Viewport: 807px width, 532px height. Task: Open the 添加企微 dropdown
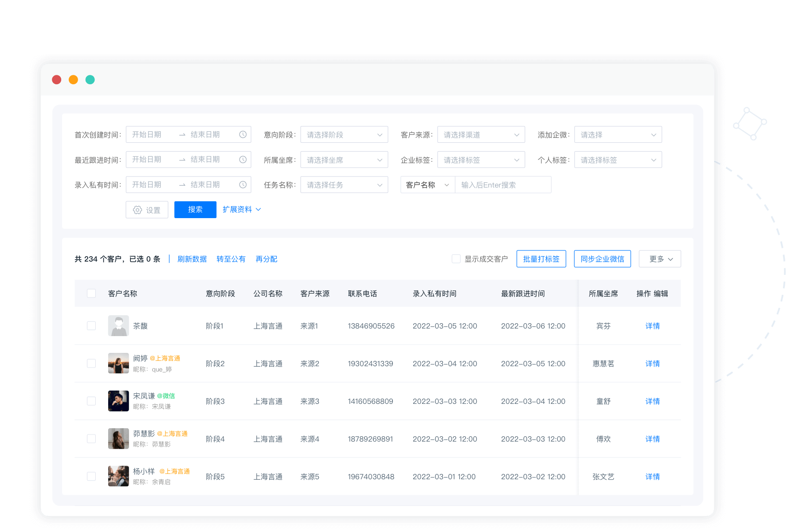pos(618,135)
